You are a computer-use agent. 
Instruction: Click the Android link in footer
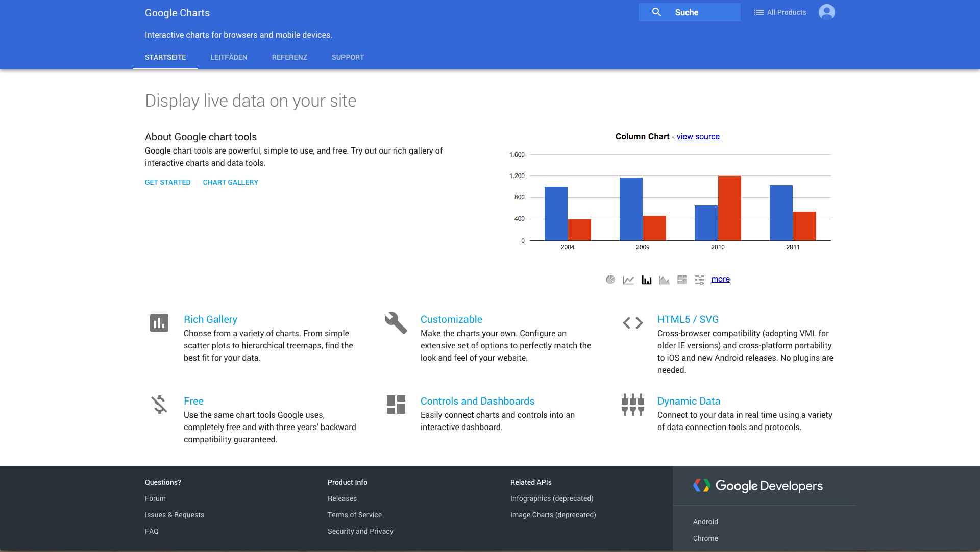point(705,522)
